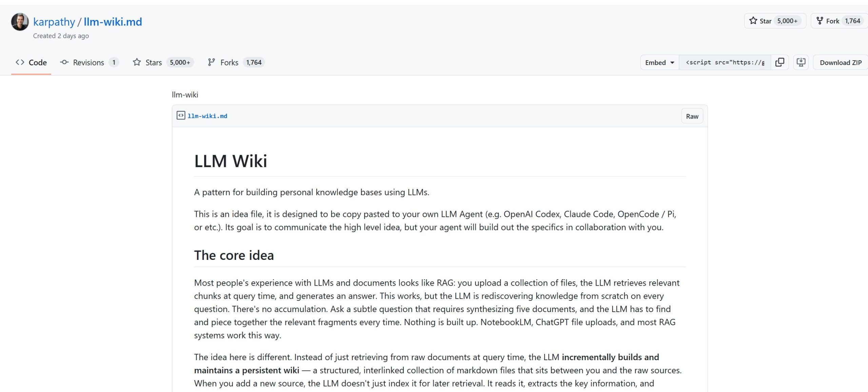Open the Embed options dropdown
The image size is (868, 392).
tap(658, 62)
